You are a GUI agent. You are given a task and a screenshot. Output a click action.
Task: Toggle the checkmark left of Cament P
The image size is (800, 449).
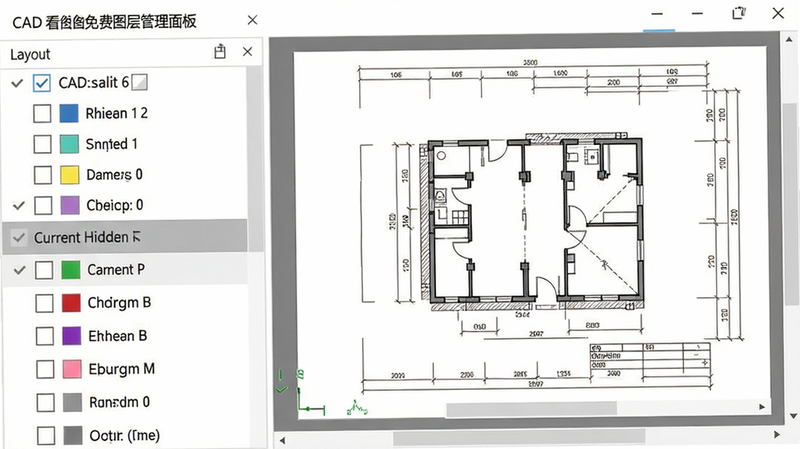point(19,270)
